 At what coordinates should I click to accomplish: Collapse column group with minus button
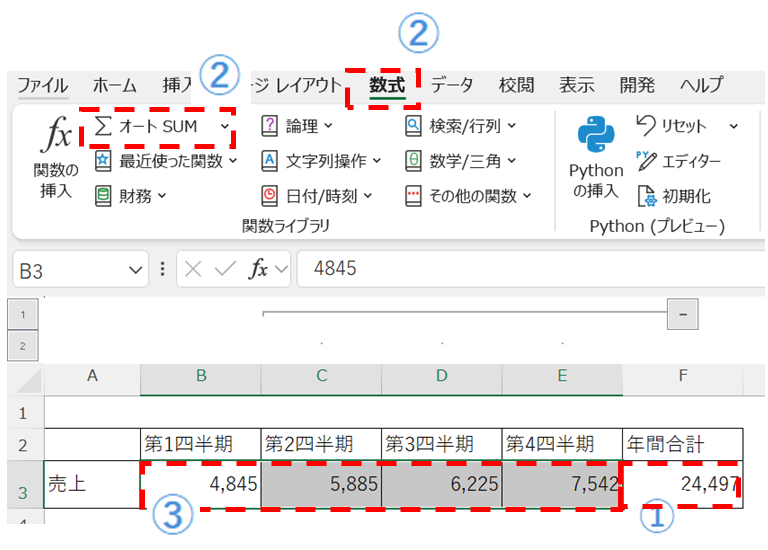[x=683, y=314]
